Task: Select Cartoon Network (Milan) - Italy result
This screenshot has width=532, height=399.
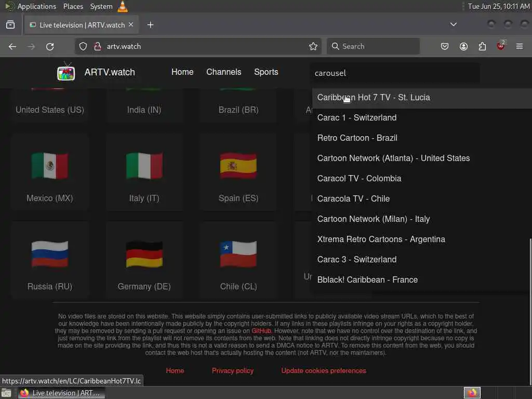Action: pyautogui.click(x=422, y=219)
